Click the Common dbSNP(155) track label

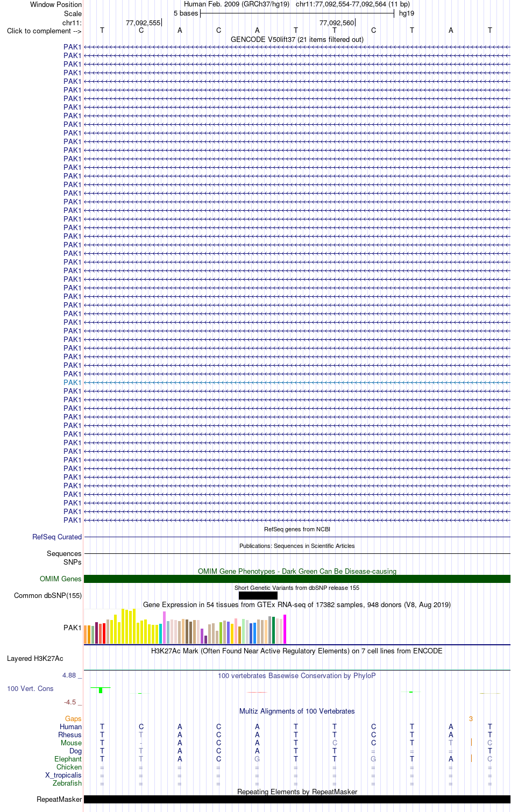click(x=48, y=595)
